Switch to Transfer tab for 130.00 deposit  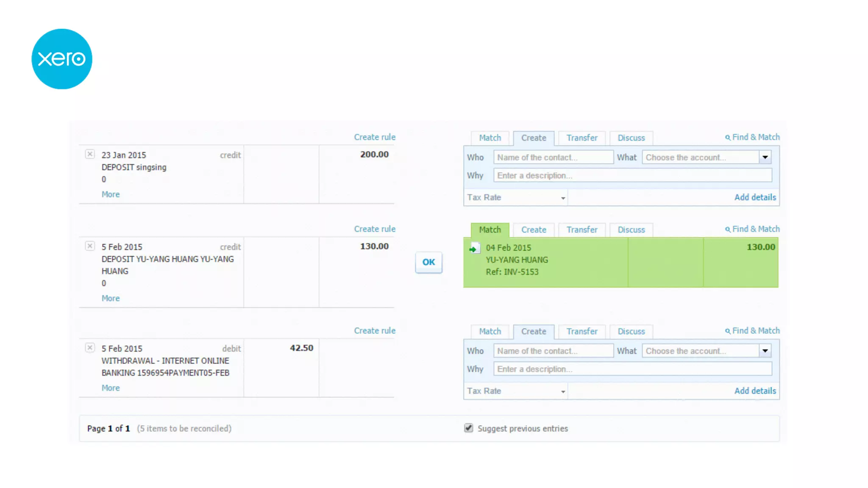[x=581, y=230]
